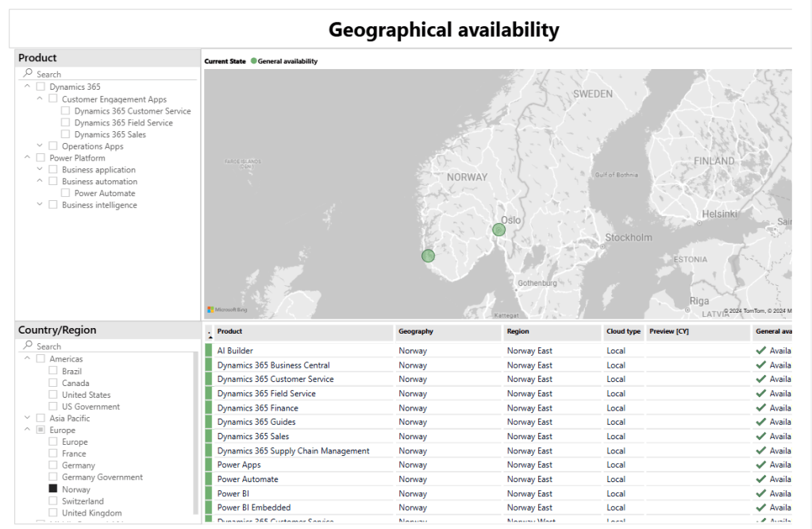Click the green checkmark in AI Builder row
The height and width of the screenshot is (529, 812).
click(761, 350)
